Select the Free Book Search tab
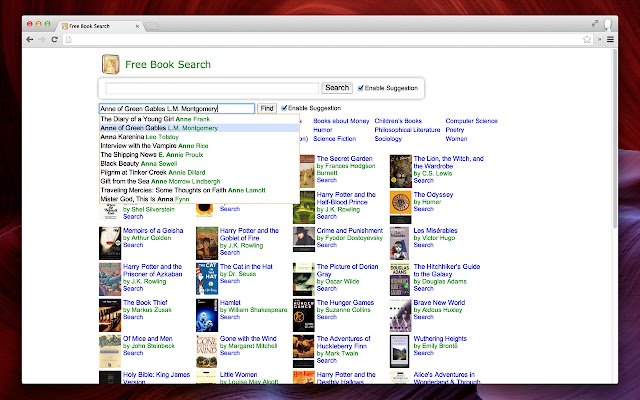640x400 pixels. 98,26
